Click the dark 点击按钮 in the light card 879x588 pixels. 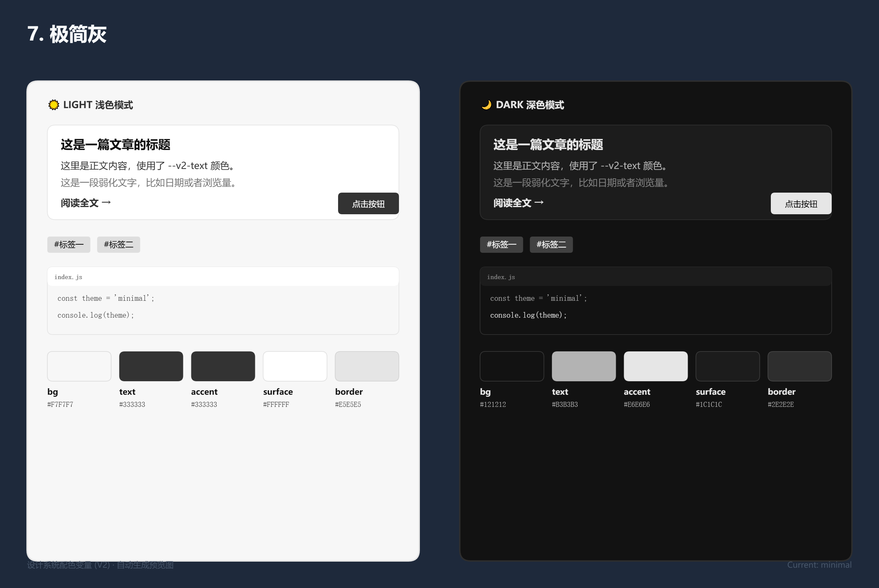[368, 204]
